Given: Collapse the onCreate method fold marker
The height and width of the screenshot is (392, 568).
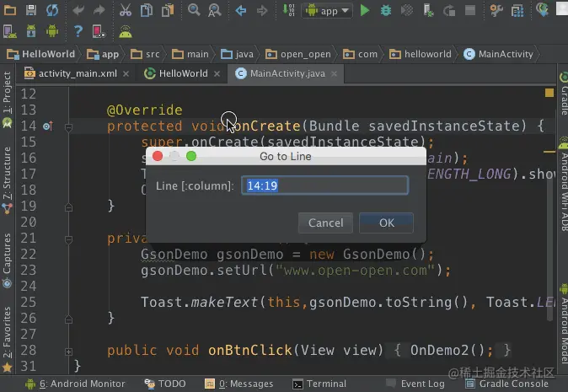Looking at the screenshot, I should pos(68,127).
